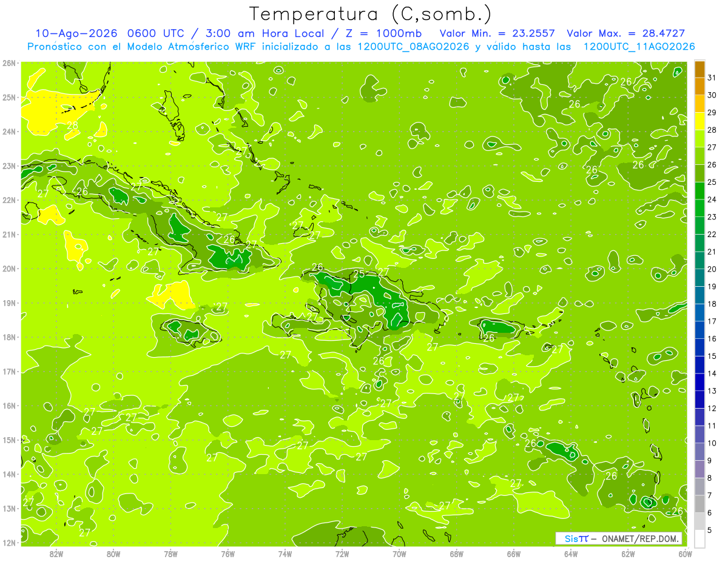Click the '78W' longitude axis label
Screen dimensions: 728x562
170,554
